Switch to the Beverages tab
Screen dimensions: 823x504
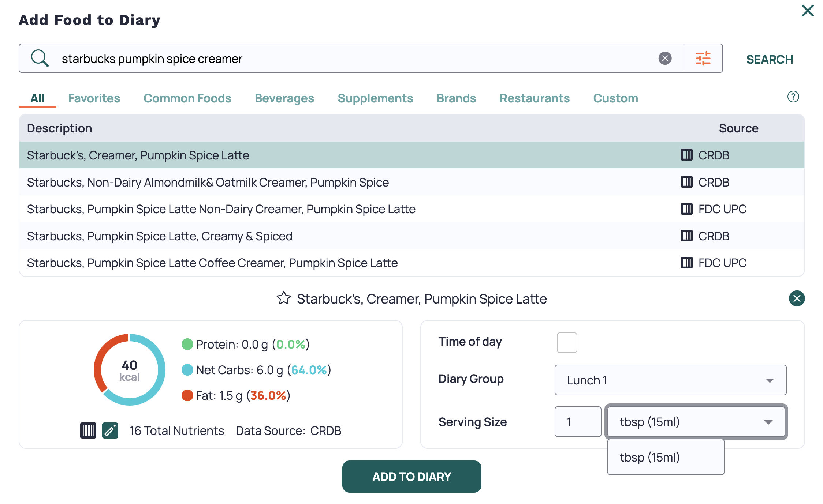(284, 98)
